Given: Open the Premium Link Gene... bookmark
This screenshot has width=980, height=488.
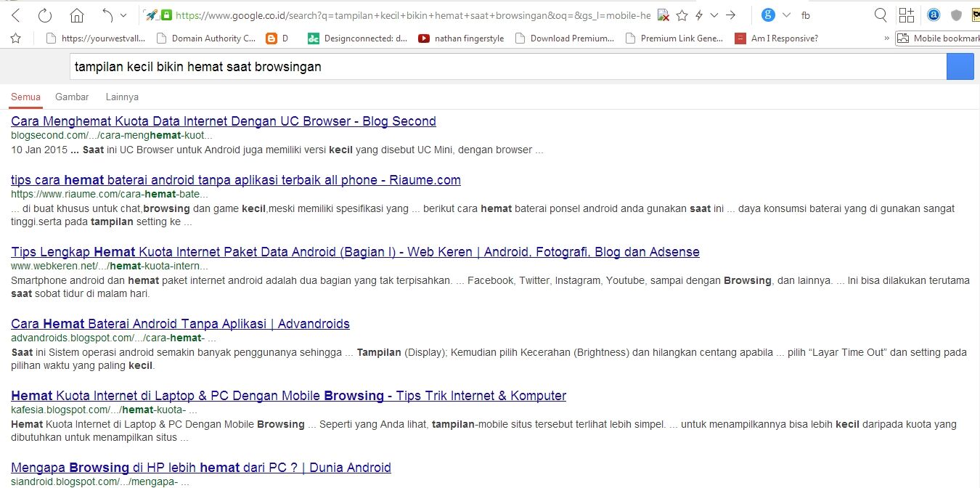Looking at the screenshot, I should [x=674, y=38].
